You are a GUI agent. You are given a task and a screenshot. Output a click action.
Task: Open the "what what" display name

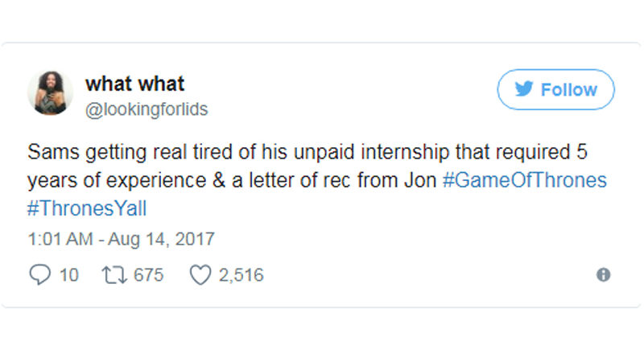click(x=134, y=84)
